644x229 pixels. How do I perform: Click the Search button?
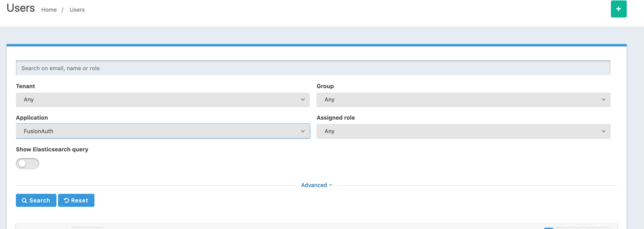click(36, 200)
